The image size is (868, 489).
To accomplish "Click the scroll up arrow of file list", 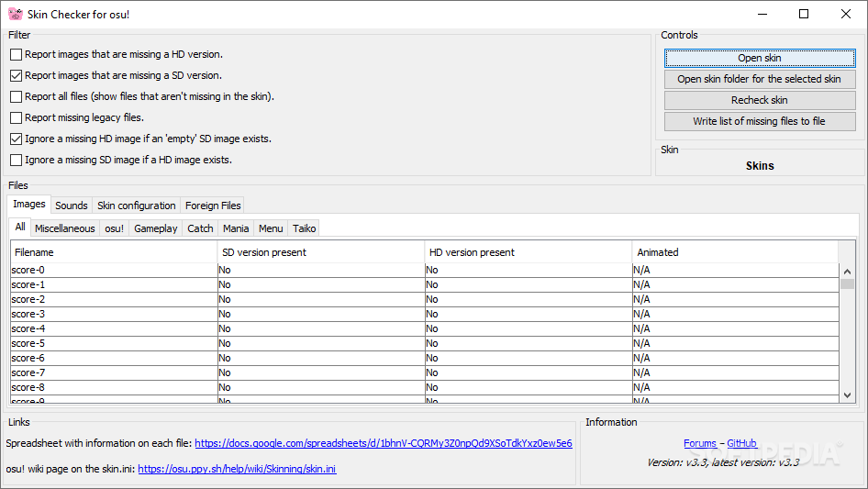I will (x=847, y=271).
